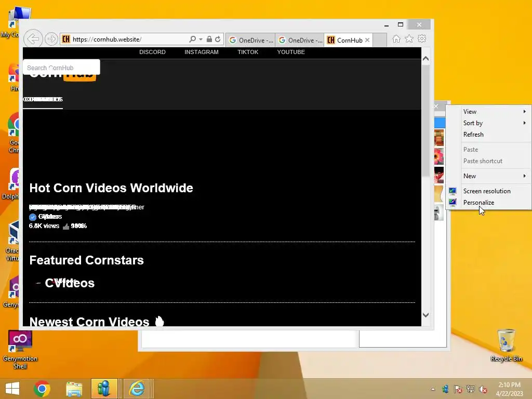Expand the View submenu
Viewport: 532px width, 399px height.
coord(488,112)
